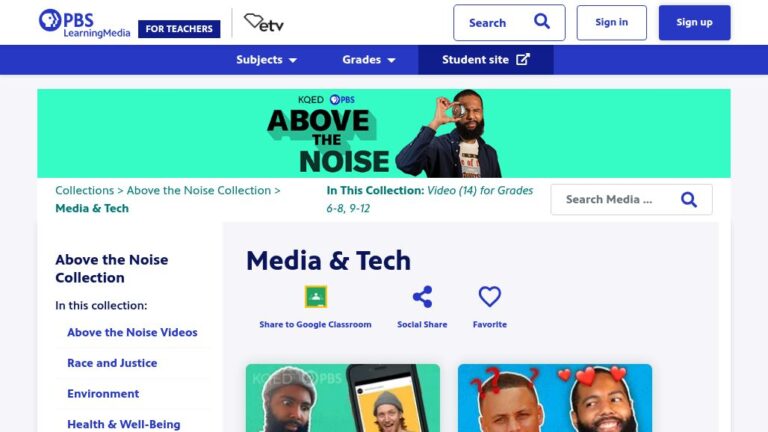Viewport: 768px width, 432px height.
Task: Go to Health & Well-Being section
Action: click(x=123, y=424)
